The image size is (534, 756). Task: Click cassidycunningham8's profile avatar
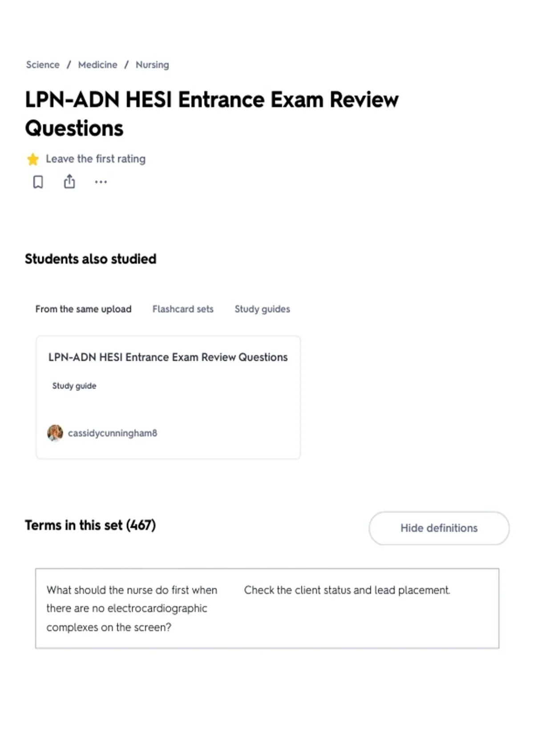click(x=55, y=433)
